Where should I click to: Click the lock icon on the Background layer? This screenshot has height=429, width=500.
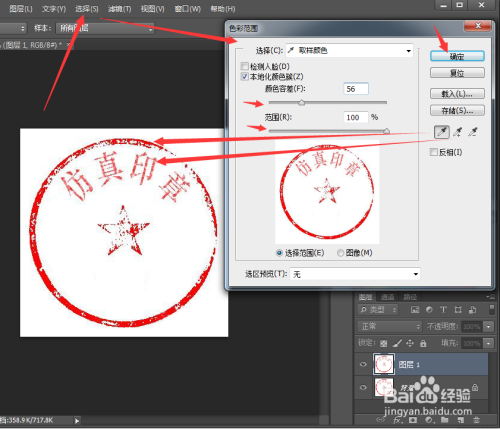tap(475, 387)
